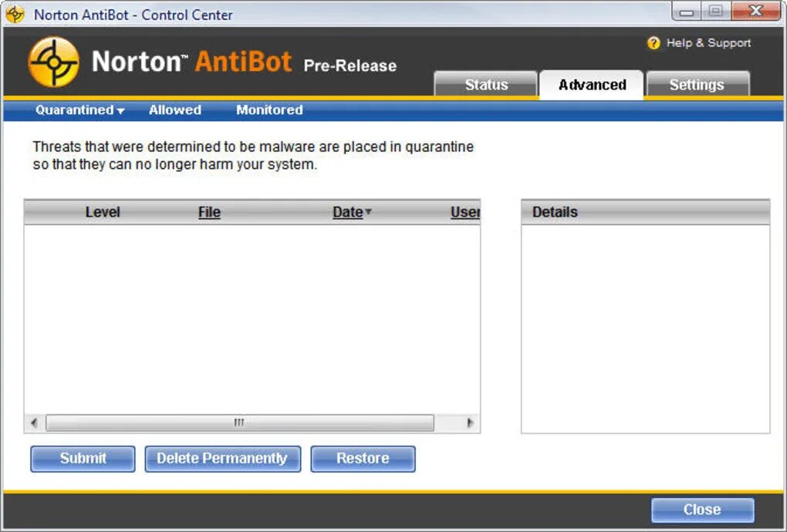Click the blue Close button
The width and height of the screenshot is (787, 532).
pos(702,510)
